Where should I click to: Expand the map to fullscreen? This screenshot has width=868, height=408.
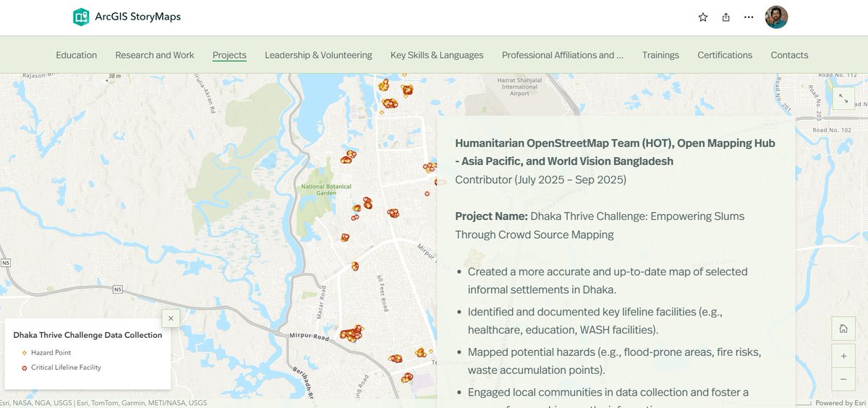pyautogui.click(x=843, y=98)
